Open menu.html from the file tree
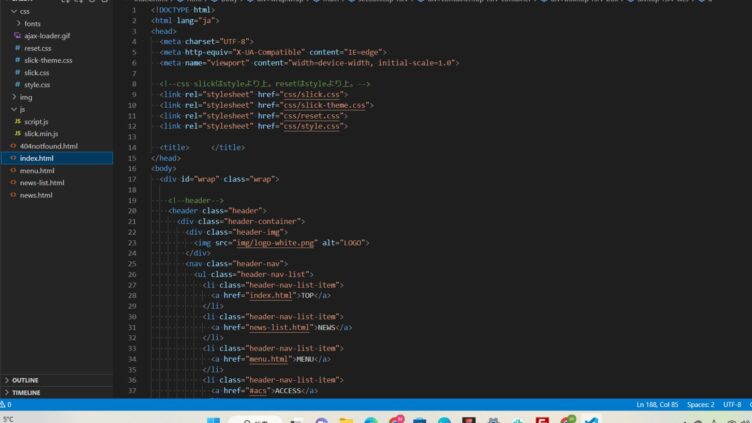Screen dimensions: 752x423 [x=37, y=171]
